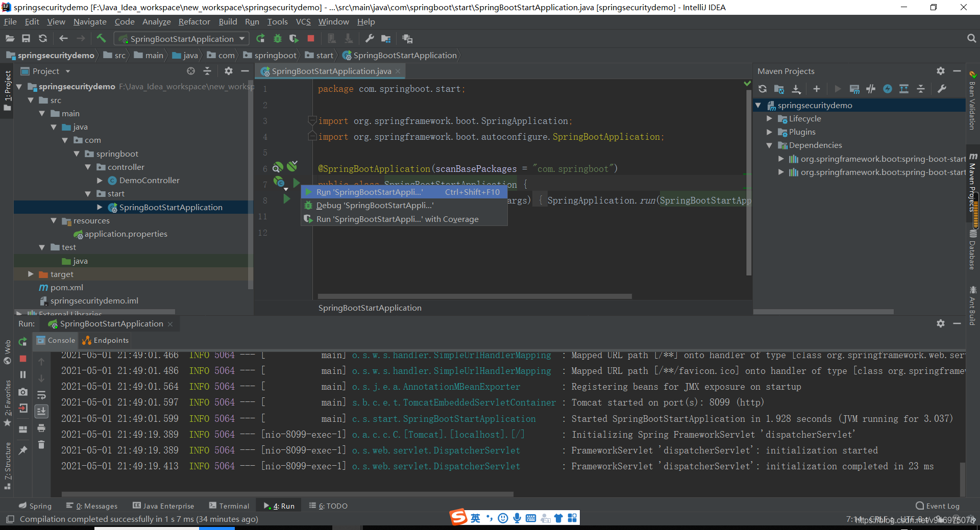Open the Spring tool window
The height and width of the screenshot is (530, 980).
pos(35,506)
